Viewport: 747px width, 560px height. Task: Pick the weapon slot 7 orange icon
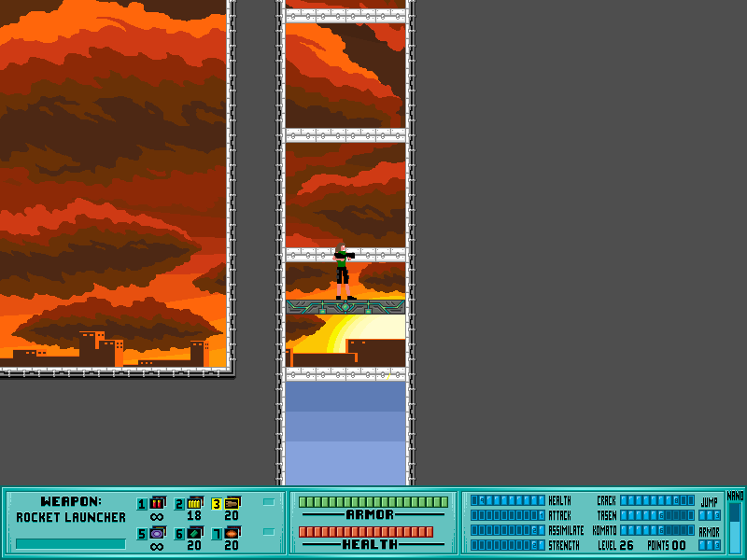[231, 533]
